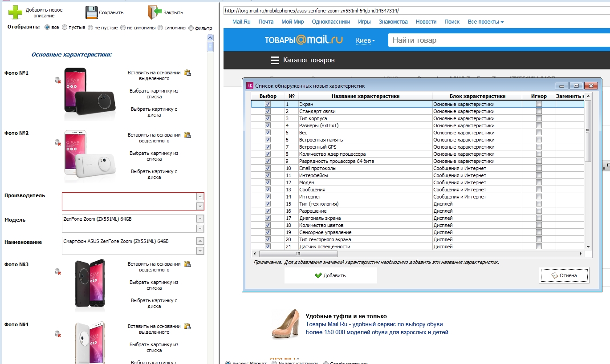Click 'Выбрать картинку из списка' for Фото №2
610x364 pixels.
[154, 156]
